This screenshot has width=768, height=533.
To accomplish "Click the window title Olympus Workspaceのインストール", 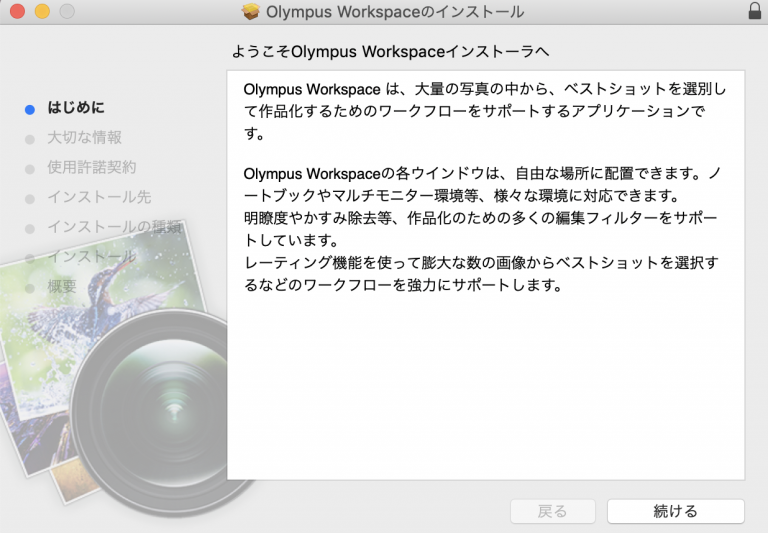I will (x=395, y=12).
